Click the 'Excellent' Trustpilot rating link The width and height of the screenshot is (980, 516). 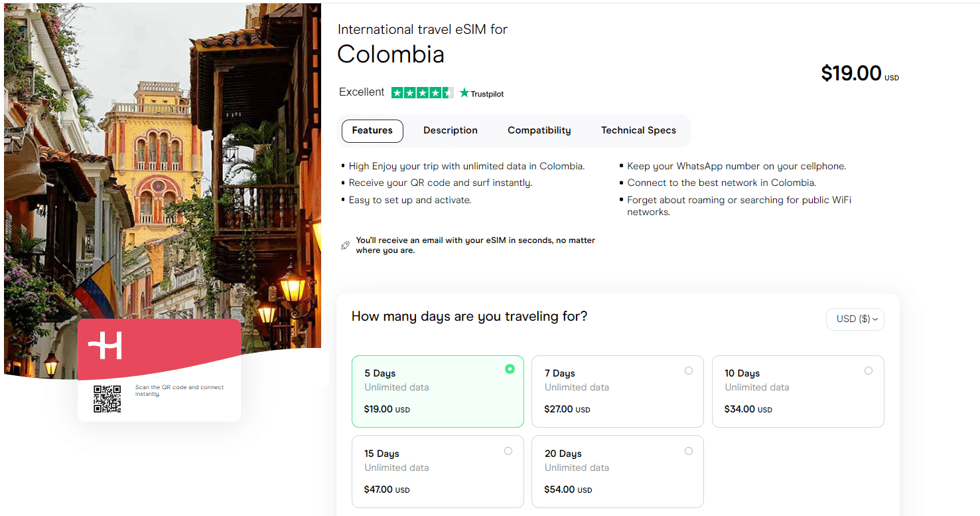coord(362,92)
